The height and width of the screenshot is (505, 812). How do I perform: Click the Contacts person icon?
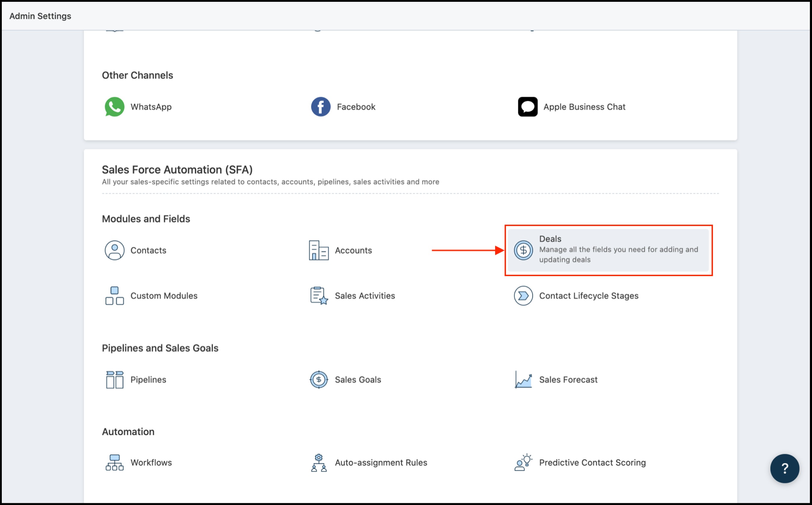[x=115, y=250]
